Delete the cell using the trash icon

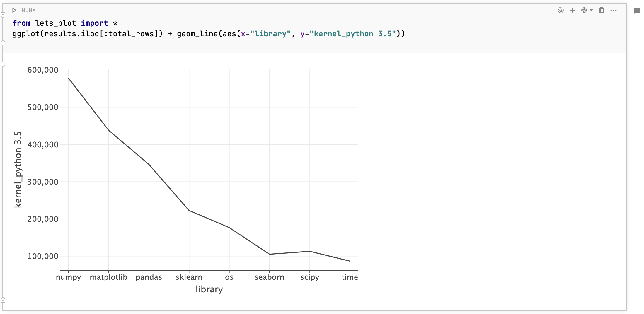602,10
